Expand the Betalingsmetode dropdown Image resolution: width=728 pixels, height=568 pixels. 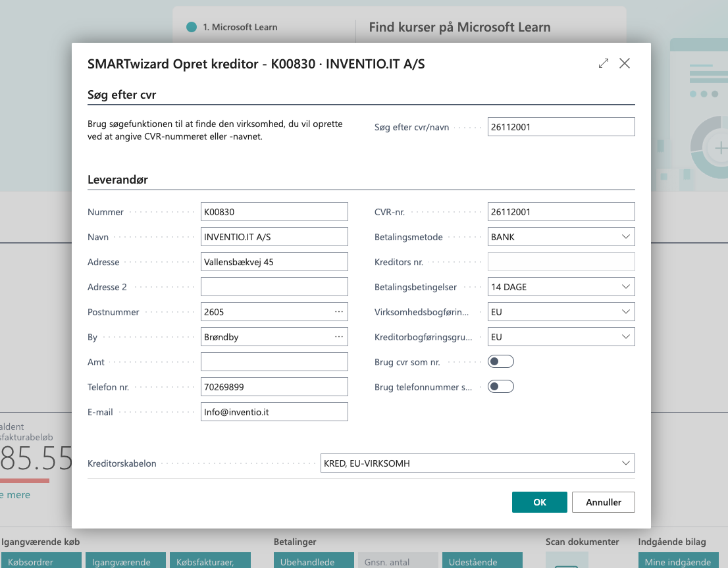(625, 237)
